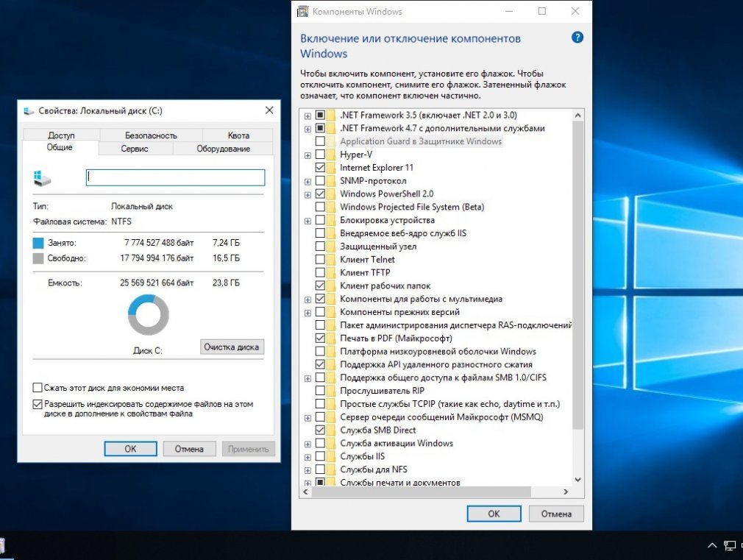Expand Компоненты для работы с мультимедиа
The width and height of the screenshot is (743, 560).
307,300
